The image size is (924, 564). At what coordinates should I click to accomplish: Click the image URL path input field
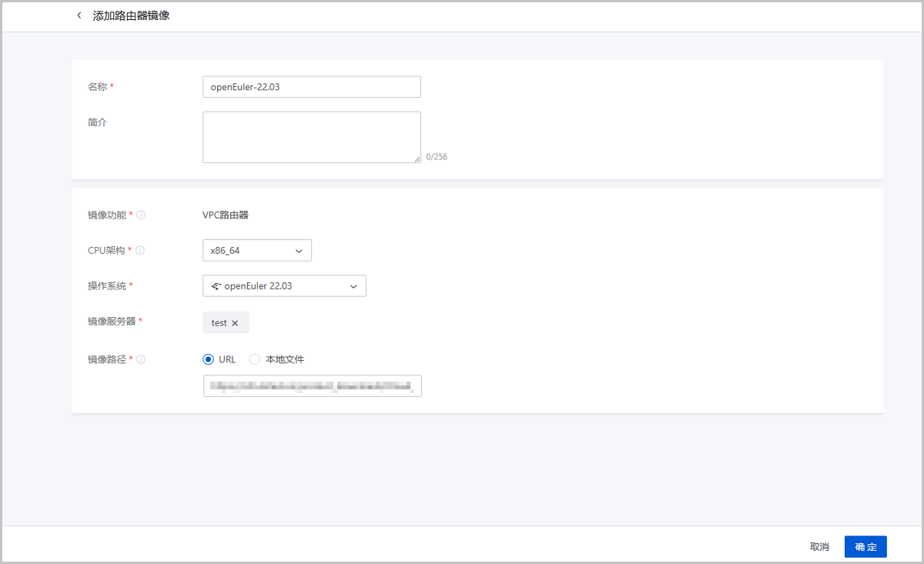coord(312,386)
